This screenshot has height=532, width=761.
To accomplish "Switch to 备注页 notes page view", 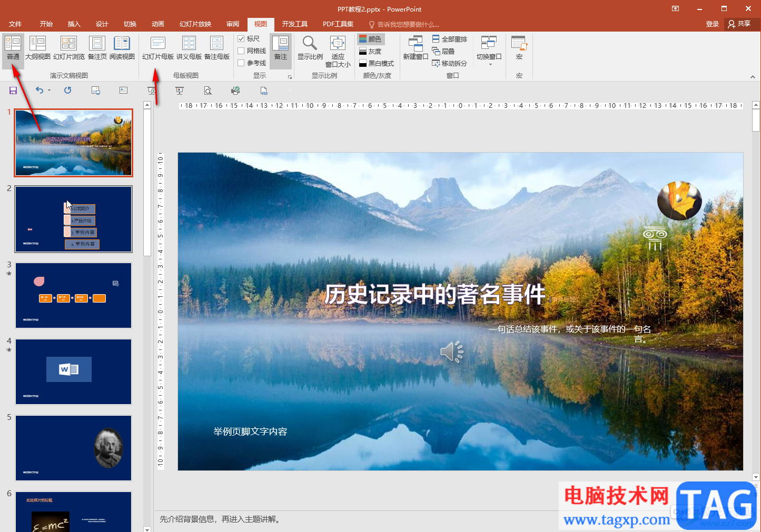I will (97, 48).
